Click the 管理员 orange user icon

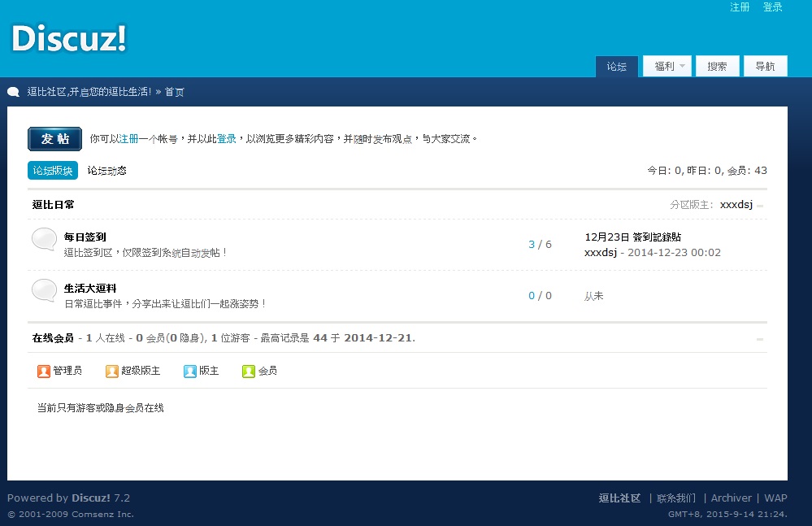(44, 372)
